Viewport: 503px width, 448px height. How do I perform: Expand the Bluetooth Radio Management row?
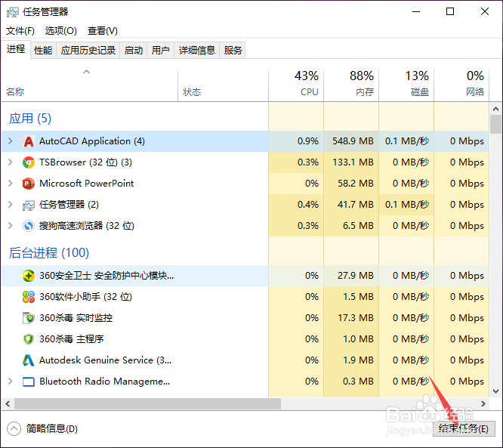coord(11,382)
